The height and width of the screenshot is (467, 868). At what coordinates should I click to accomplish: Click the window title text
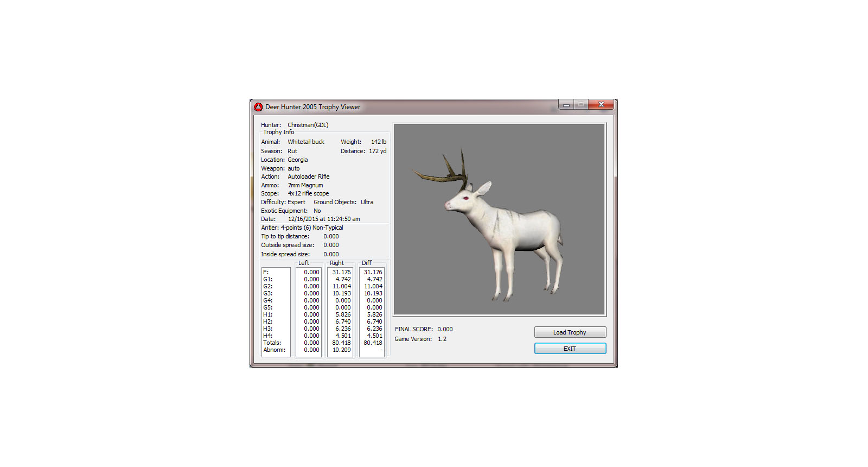[x=312, y=107]
